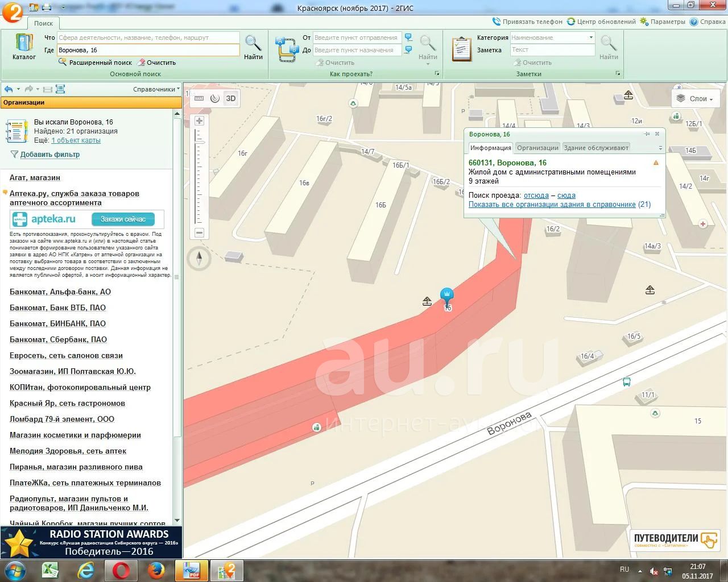Open Справка help

(708, 22)
